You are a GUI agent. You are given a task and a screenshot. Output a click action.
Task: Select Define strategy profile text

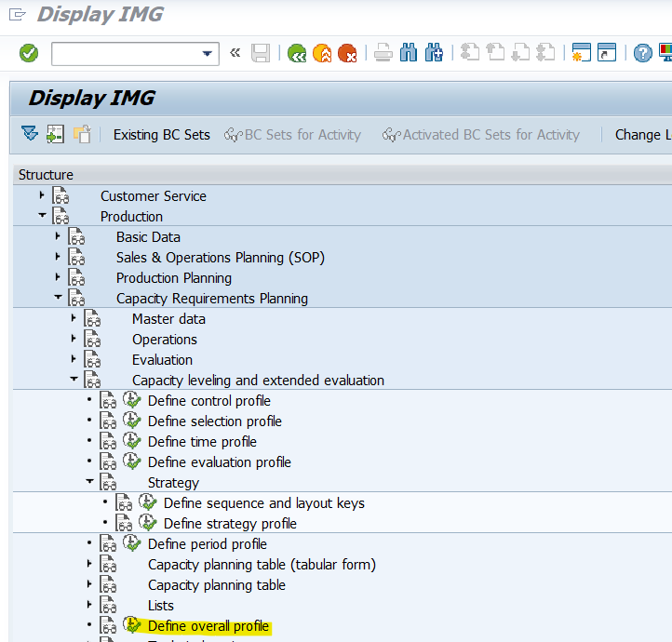pyautogui.click(x=230, y=524)
